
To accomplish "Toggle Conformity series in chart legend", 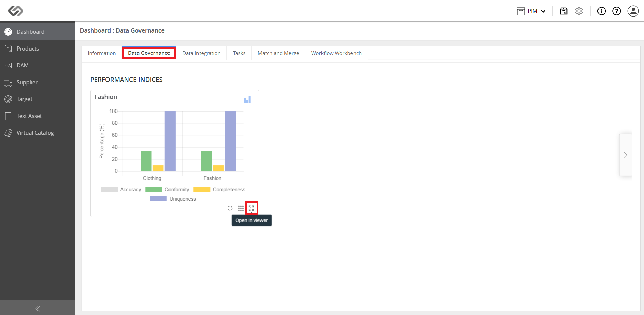I will pyautogui.click(x=167, y=190).
